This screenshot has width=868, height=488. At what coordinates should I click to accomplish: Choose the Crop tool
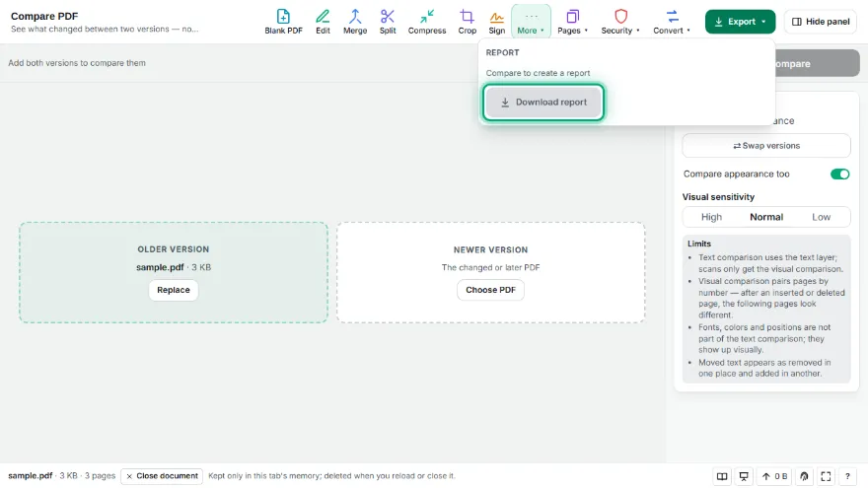coord(468,22)
